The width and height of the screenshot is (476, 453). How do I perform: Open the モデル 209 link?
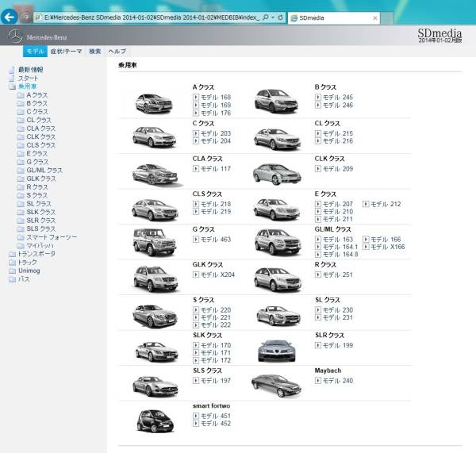338,169
